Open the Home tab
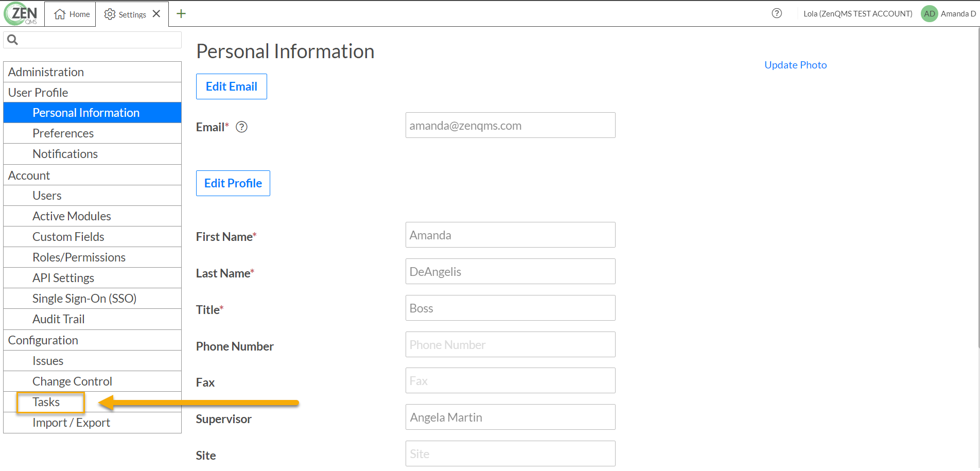This screenshot has width=980, height=471. [72, 14]
